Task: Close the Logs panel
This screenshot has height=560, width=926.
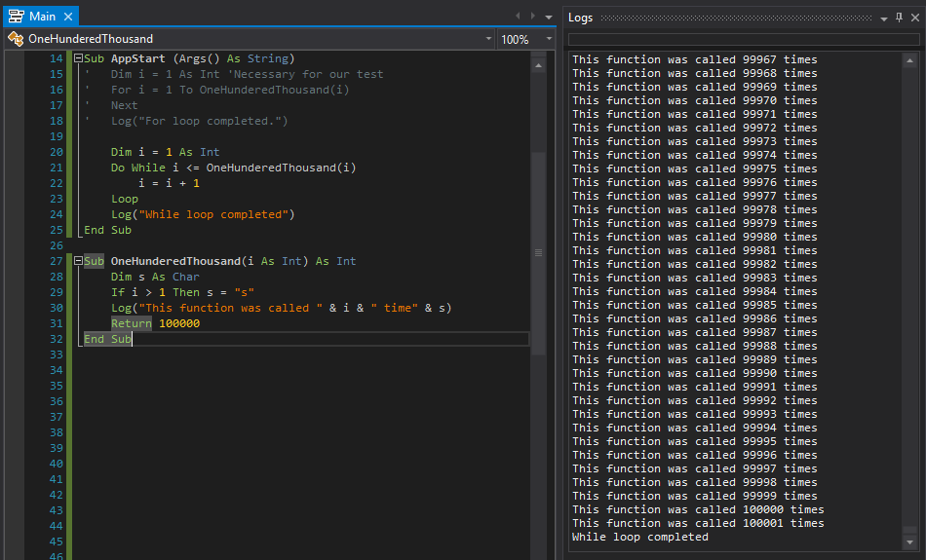Action: (913, 18)
